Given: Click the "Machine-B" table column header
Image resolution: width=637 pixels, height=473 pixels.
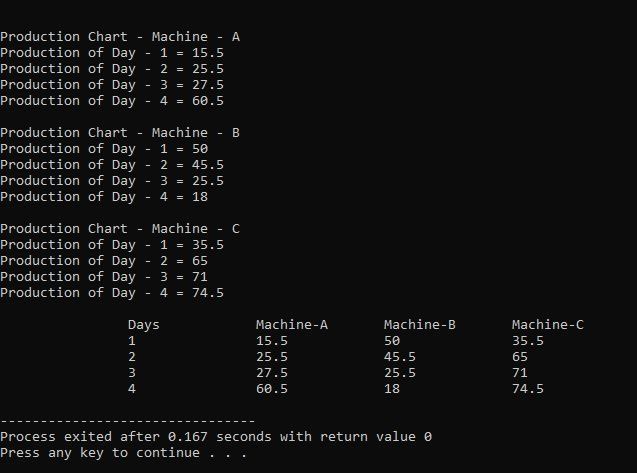Looking at the screenshot, I should pos(420,325).
